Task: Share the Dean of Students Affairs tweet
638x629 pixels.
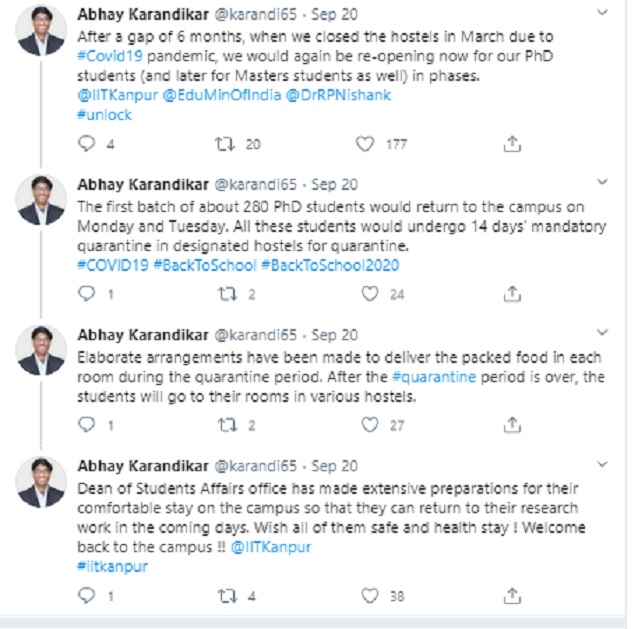Action: pyautogui.click(x=512, y=596)
